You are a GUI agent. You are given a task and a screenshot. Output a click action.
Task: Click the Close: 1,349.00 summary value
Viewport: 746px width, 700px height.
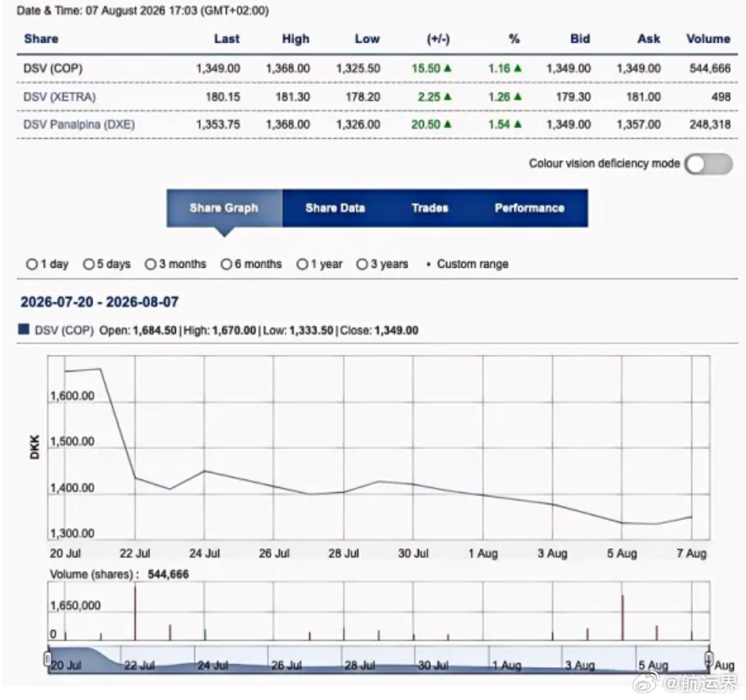[x=379, y=330]
